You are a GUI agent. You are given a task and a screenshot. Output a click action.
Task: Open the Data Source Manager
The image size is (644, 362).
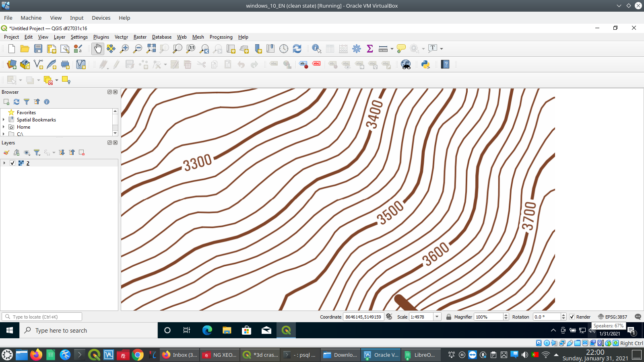[x=11, y=64]
